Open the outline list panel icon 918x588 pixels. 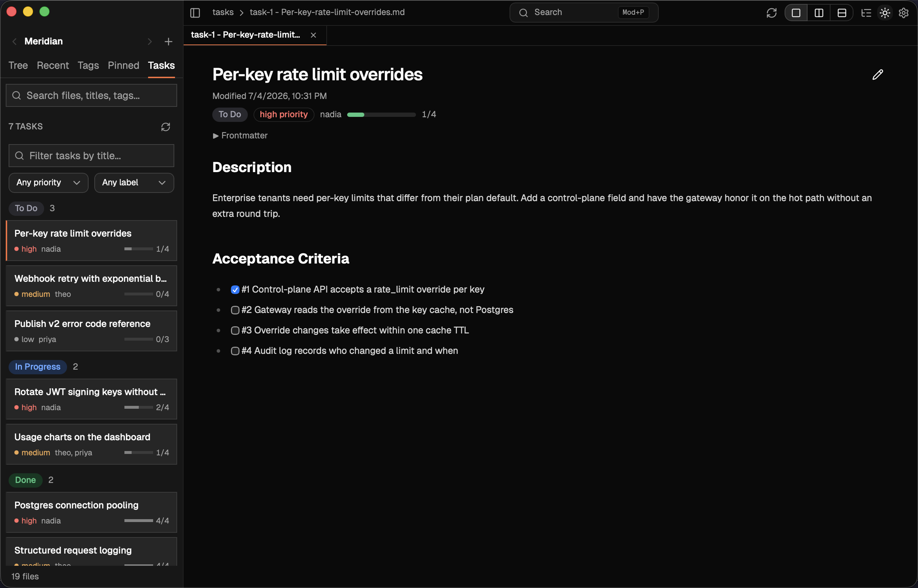[866, 13]
